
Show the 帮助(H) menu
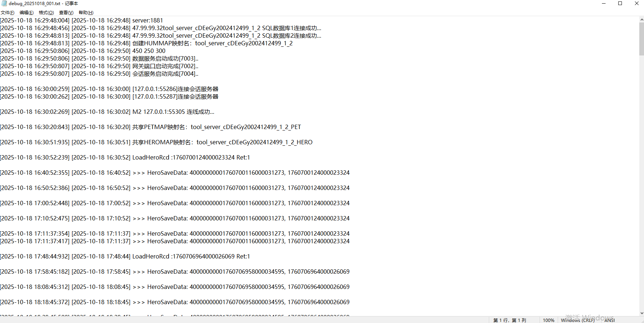click(x=86, y=13)
